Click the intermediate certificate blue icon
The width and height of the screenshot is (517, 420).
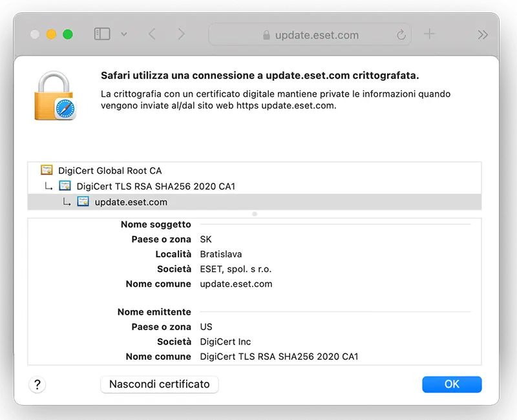tap(65, 186)
